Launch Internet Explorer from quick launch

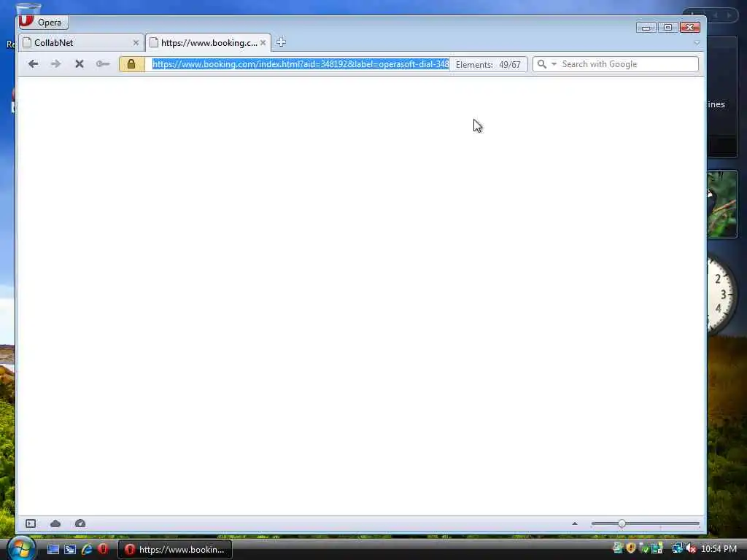pyautogui.click(x=87, y=549)
